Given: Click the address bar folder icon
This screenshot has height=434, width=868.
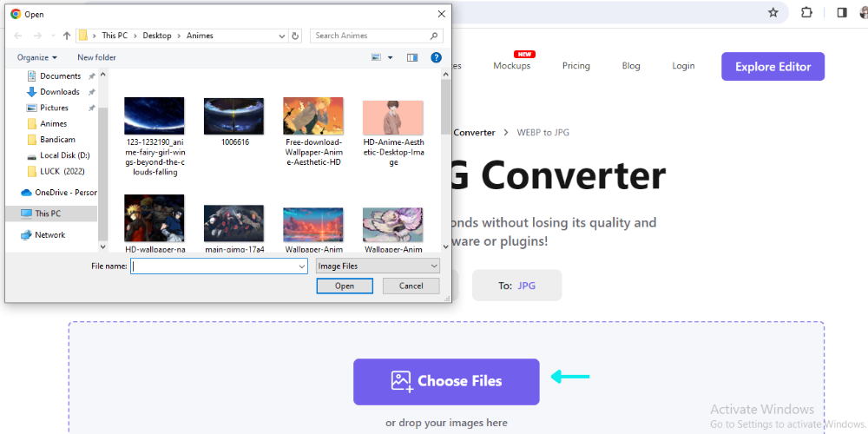Looking at the screenshot, I should pyautogui.click(x=83, y=36).
